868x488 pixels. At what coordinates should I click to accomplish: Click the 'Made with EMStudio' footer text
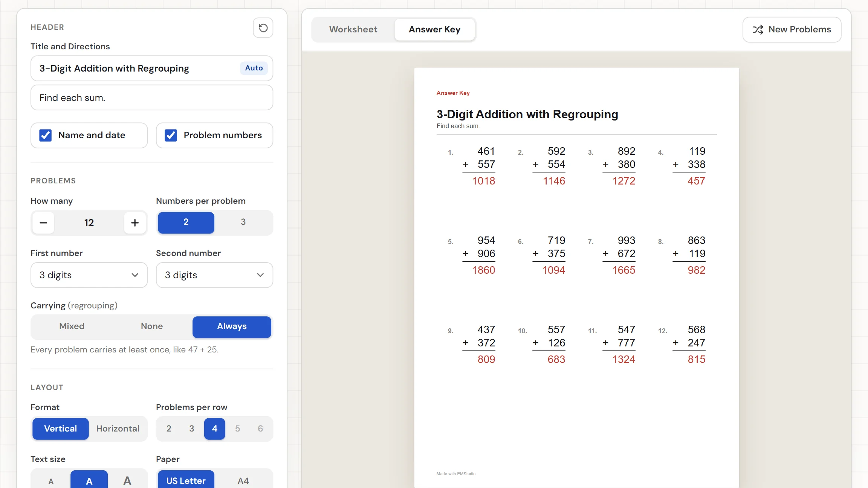[x=456, y=474]
